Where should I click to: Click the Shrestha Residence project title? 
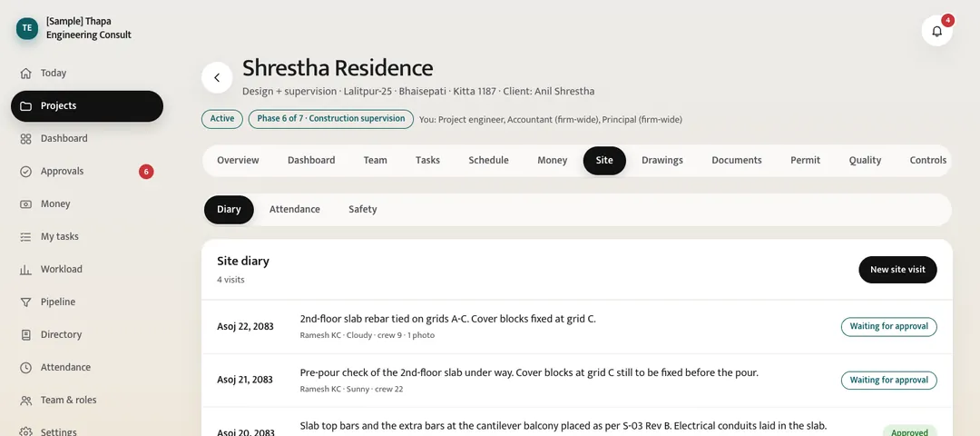[338, 67]
